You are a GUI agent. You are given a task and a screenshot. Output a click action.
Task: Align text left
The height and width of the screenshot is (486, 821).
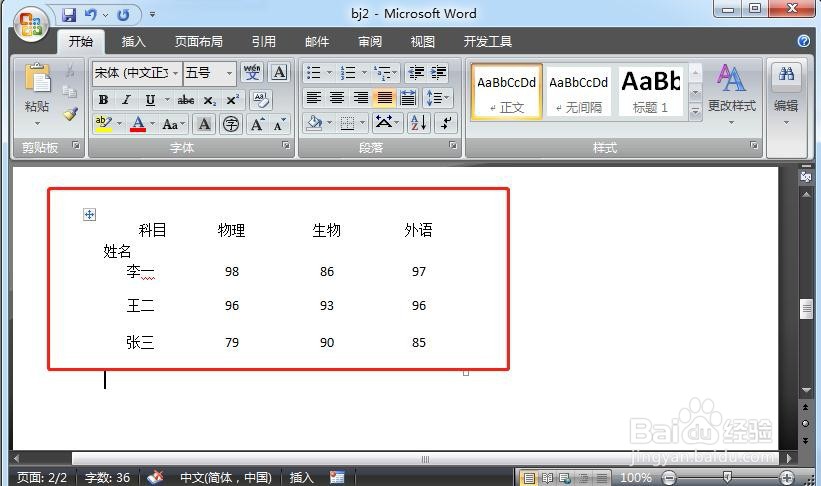(314, 97)
